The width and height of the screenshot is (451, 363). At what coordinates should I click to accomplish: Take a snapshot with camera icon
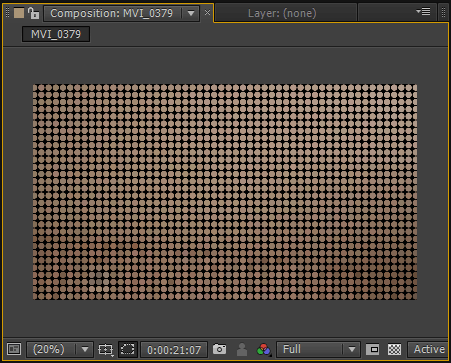point(219,349)
